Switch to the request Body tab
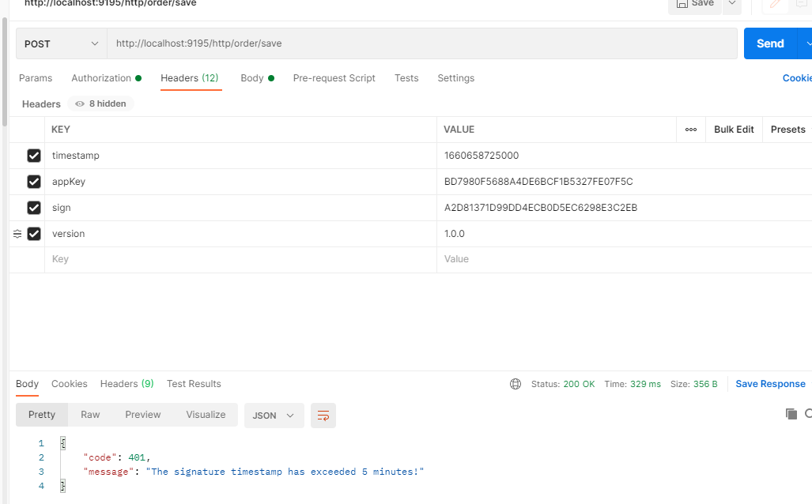812x504 pixels. point(258,78)
